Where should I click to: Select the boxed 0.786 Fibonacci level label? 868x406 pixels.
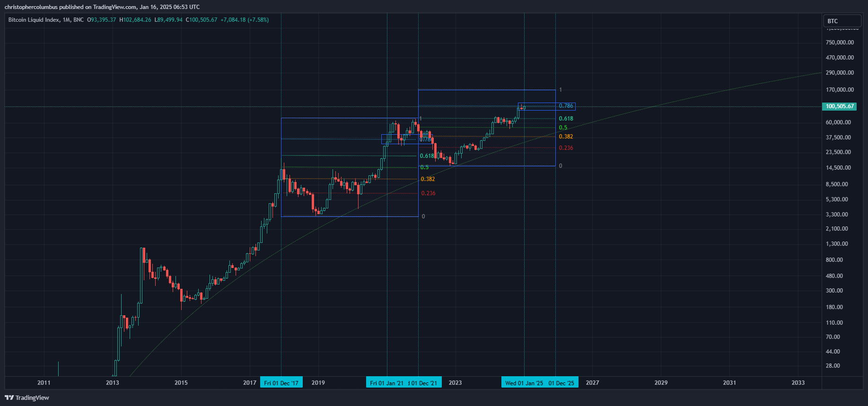tap(566, 106)
